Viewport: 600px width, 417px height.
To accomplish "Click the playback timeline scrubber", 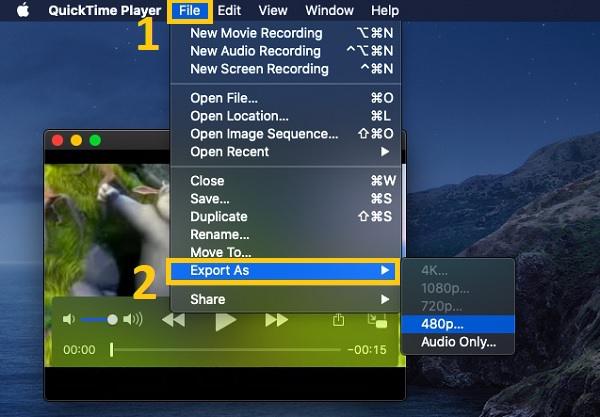I will (x=225, y=350).
